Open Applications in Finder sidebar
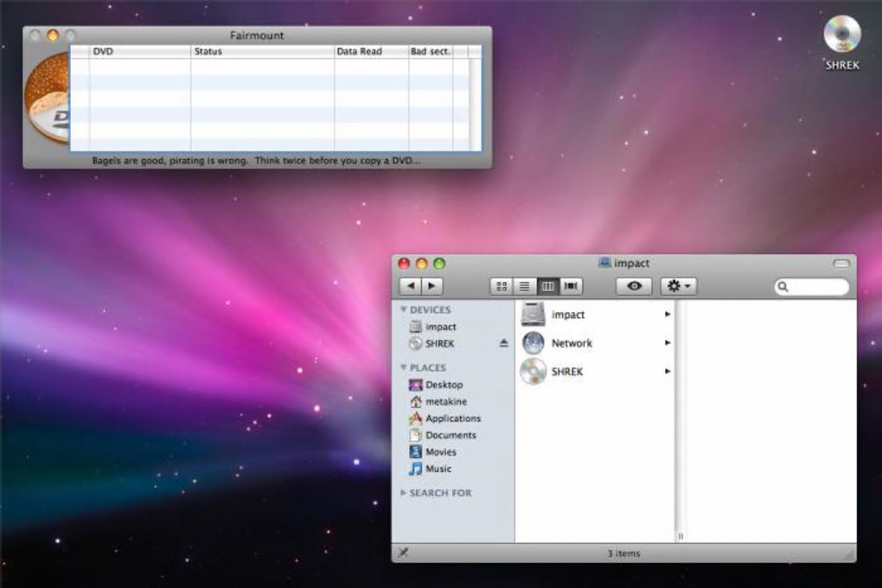This screenshot has width=882, height=588. click(445, 418)
